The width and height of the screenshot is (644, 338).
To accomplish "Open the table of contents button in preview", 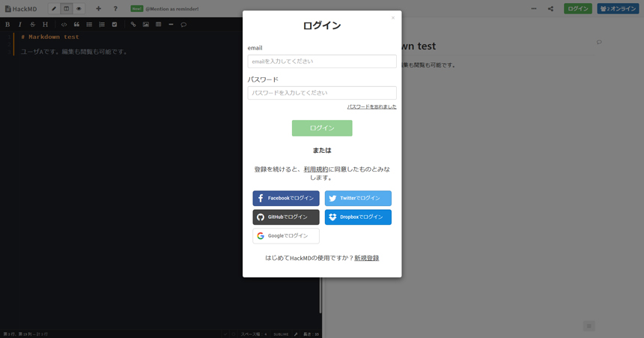I will tap(589, 326).
